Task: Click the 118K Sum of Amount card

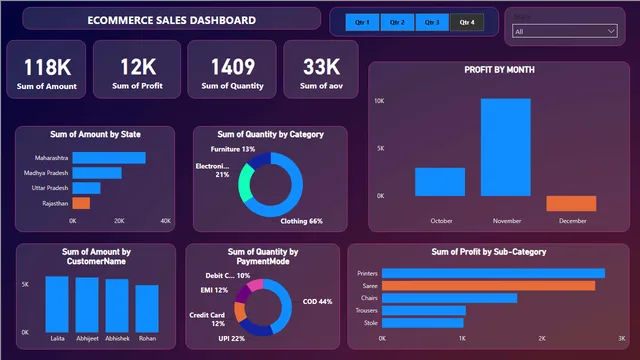Action: pos(47,69)
